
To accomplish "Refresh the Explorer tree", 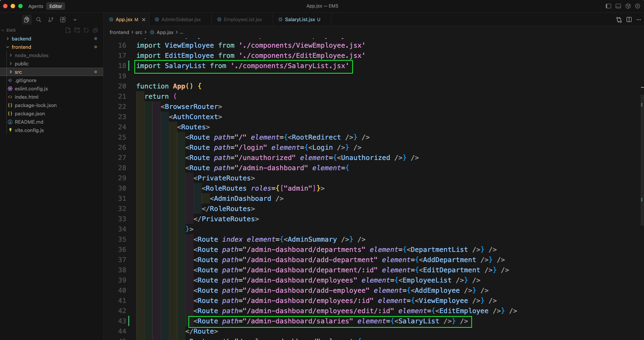I will click(x=86, y=30).
